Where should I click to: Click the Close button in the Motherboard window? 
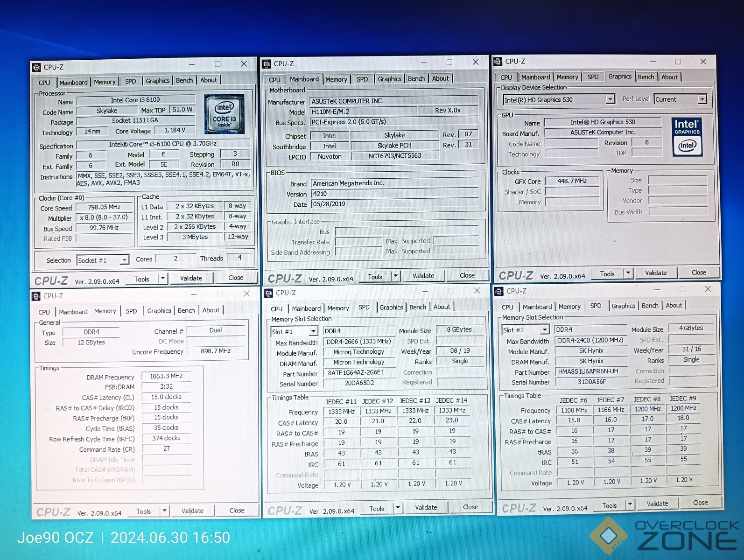click(x=467, y=276)
